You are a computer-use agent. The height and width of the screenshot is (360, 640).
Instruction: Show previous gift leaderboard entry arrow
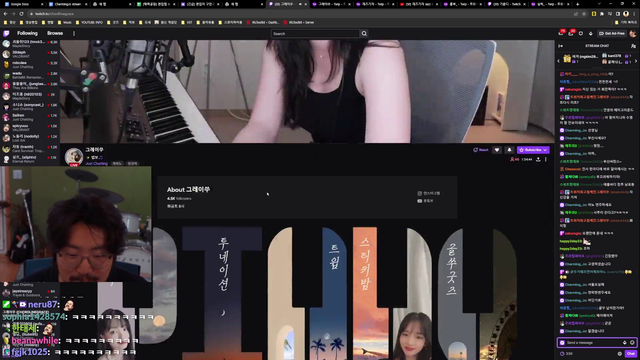[559, 61]
